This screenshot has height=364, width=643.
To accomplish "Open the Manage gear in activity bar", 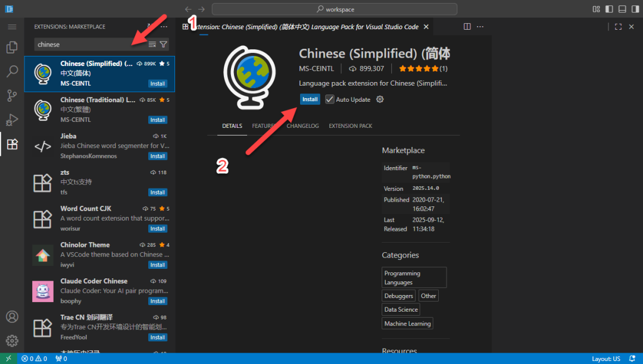I will click(12, 341).
